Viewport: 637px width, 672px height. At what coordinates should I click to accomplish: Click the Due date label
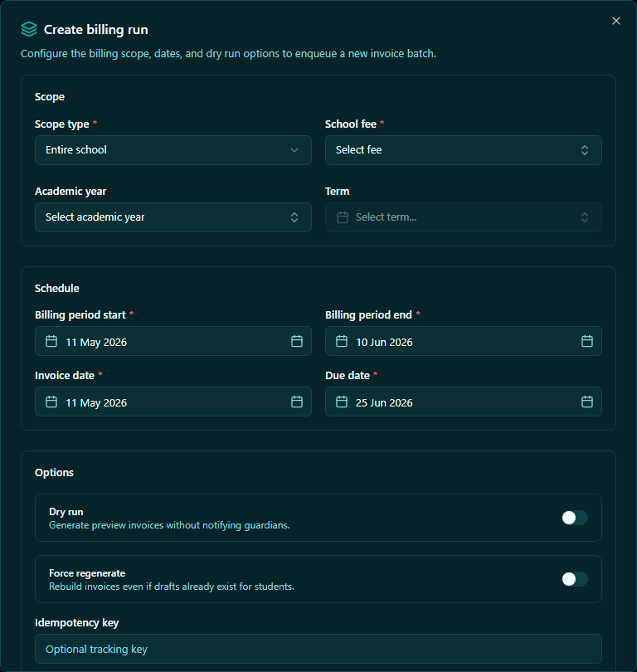[348, 376]
